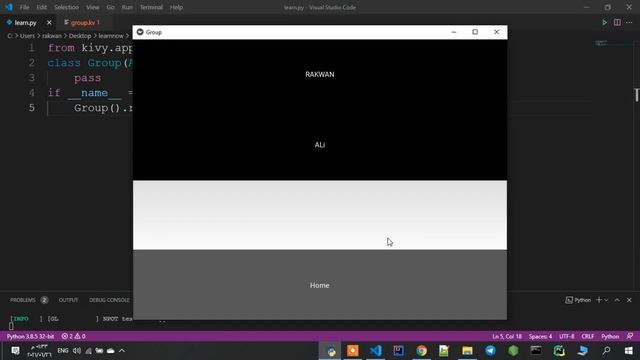640x360 pixels.
Task: Click Python 3.8.5 32-bit interpreter in status bar
Action: (30, 336)
